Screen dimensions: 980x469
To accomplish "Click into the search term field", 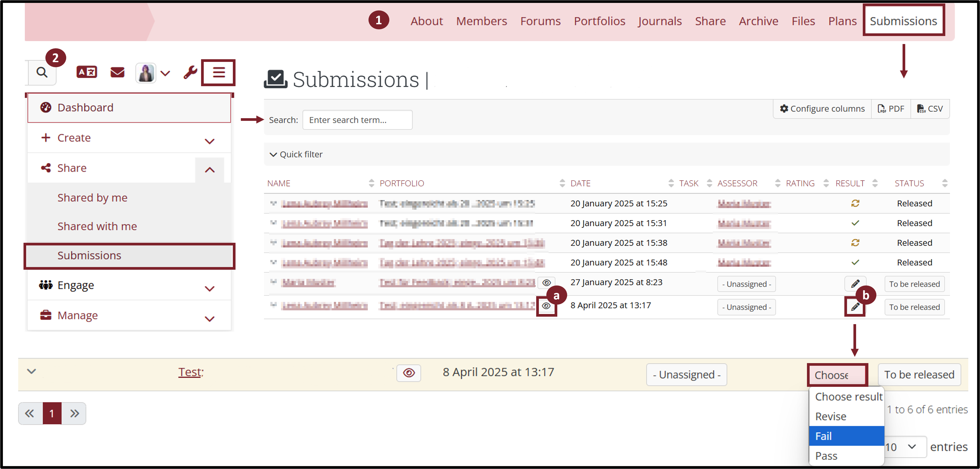I will 357,120.
